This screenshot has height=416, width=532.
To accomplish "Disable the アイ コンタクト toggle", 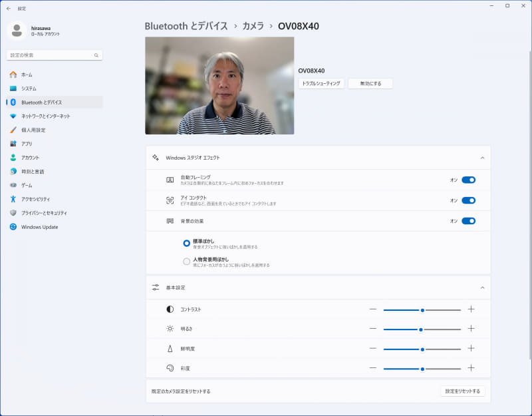I will click(467, 200).
